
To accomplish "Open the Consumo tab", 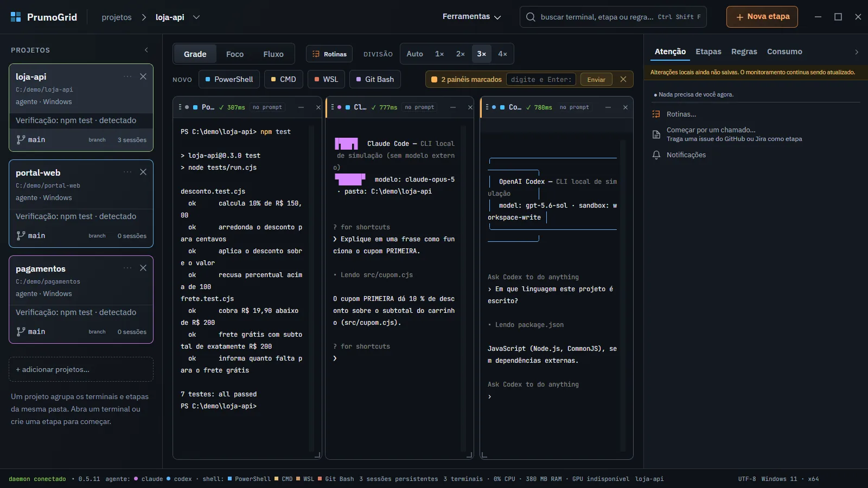I will [784, 52].
